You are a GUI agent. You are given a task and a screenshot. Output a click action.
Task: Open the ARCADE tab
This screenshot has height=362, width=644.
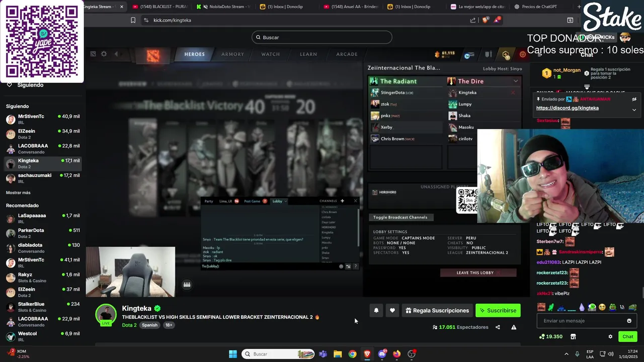click(x=347, y=54)
